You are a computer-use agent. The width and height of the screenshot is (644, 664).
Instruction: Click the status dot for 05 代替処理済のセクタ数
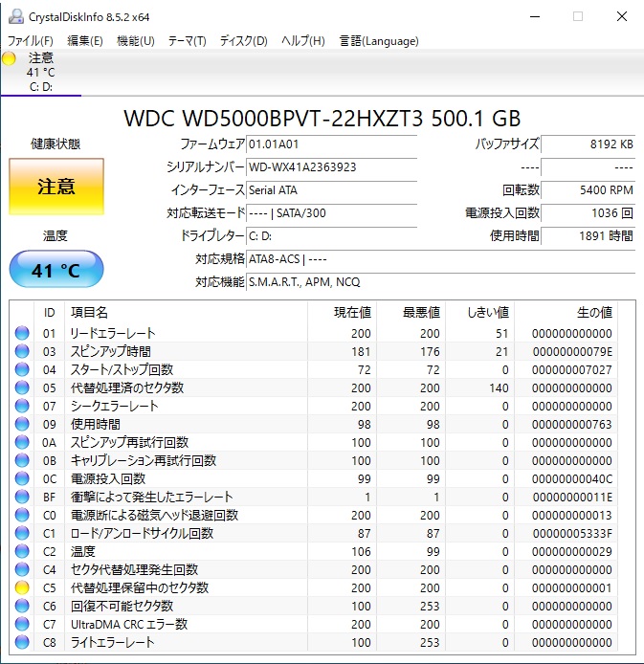click(x=22, y=387)
